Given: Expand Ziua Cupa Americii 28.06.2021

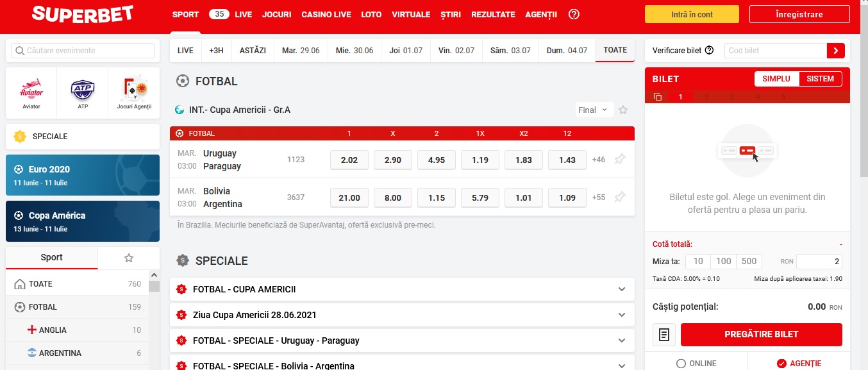Looking at the screenshot, I should point(402,315).
